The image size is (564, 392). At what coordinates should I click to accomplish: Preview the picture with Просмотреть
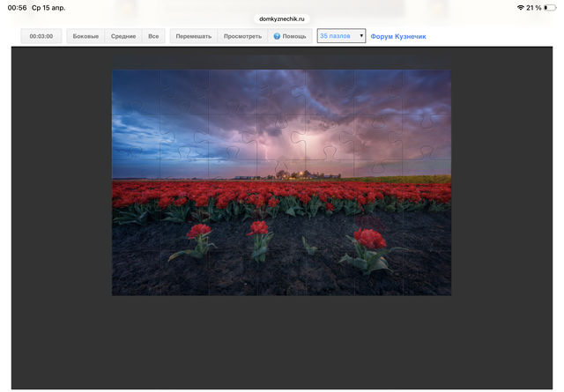[x=242, y=36]
